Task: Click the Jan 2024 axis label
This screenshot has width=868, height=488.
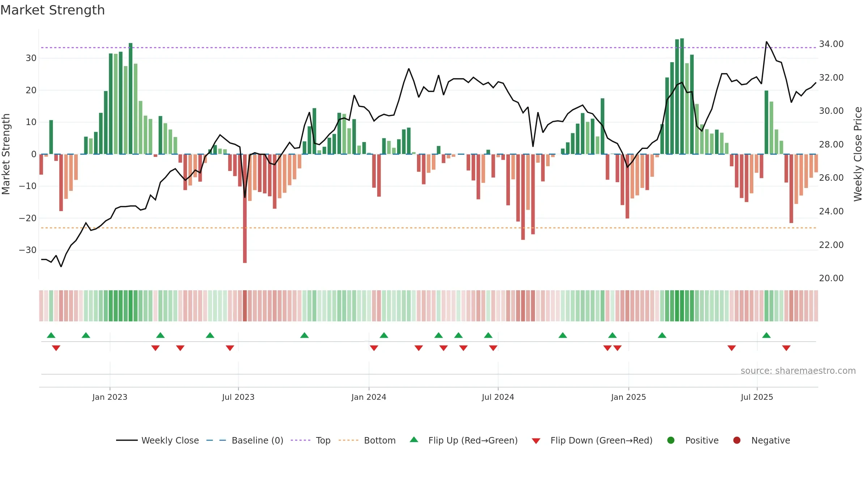Action: pos(369,397)
